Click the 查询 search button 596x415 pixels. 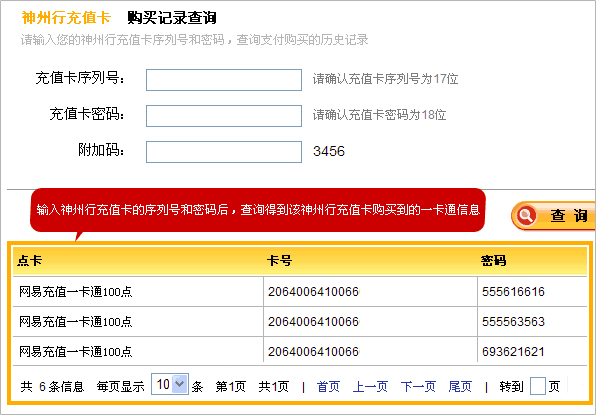(x=554, y=215)
